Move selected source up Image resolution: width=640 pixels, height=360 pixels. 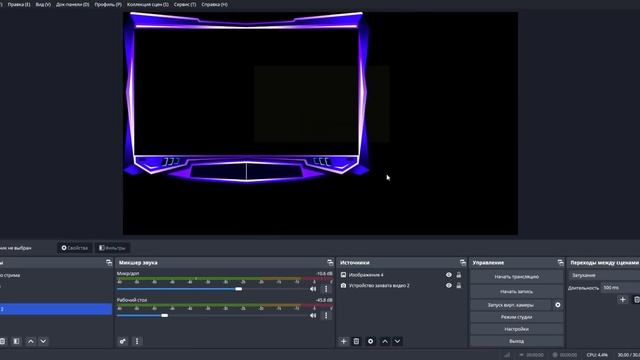pyautogui.click(x=385, y=341)
